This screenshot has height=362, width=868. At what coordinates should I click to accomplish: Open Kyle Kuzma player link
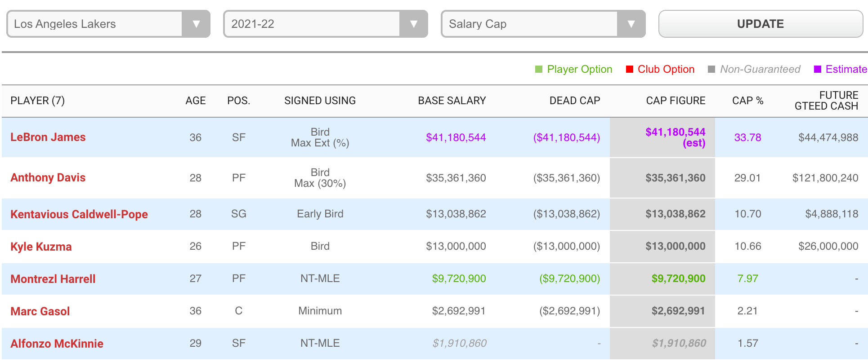coord(41,247)
